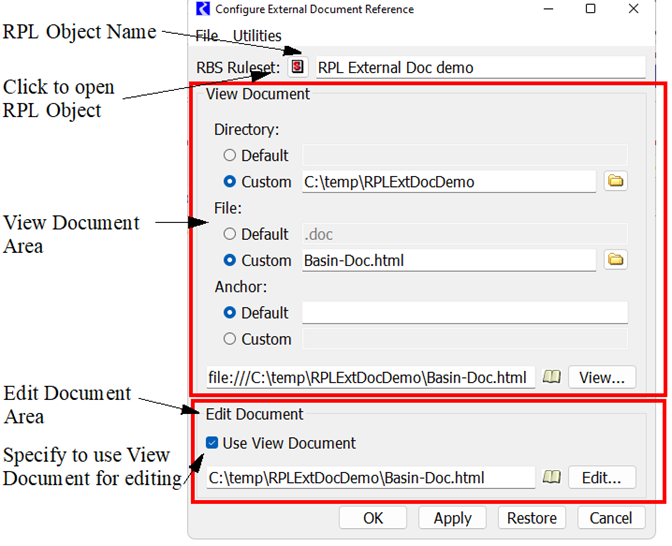
Task: Select Default radio under Anchor
Action: click(x=230, y=313)
